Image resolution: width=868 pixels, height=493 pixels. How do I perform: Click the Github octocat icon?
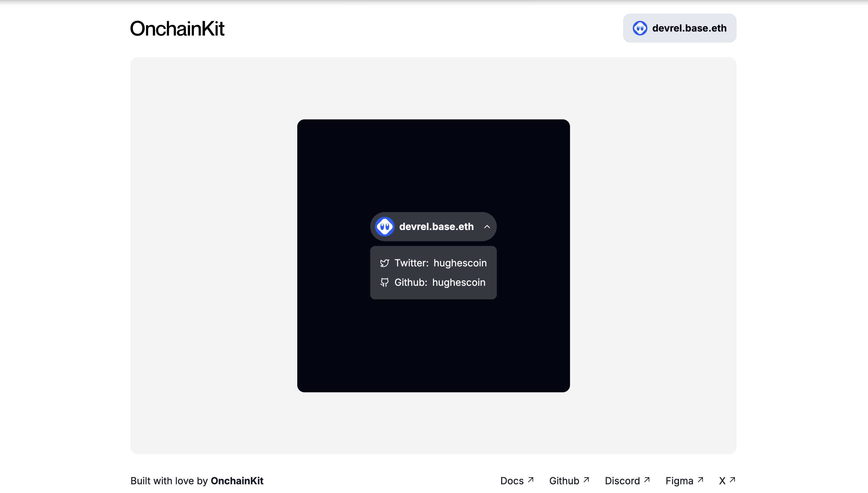point(385,282)
